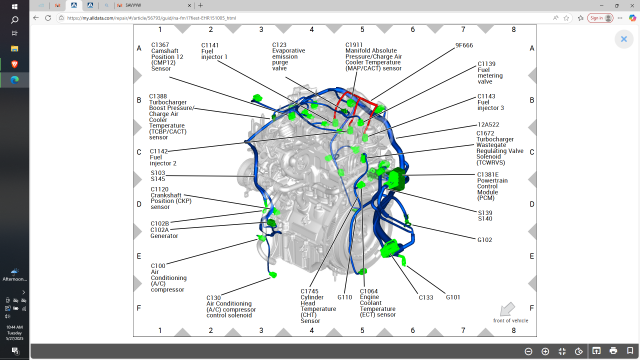This screenshot has height=360, width=640.
Task: Show hidden system tray icons chevron
Action: tap(23, 292)
